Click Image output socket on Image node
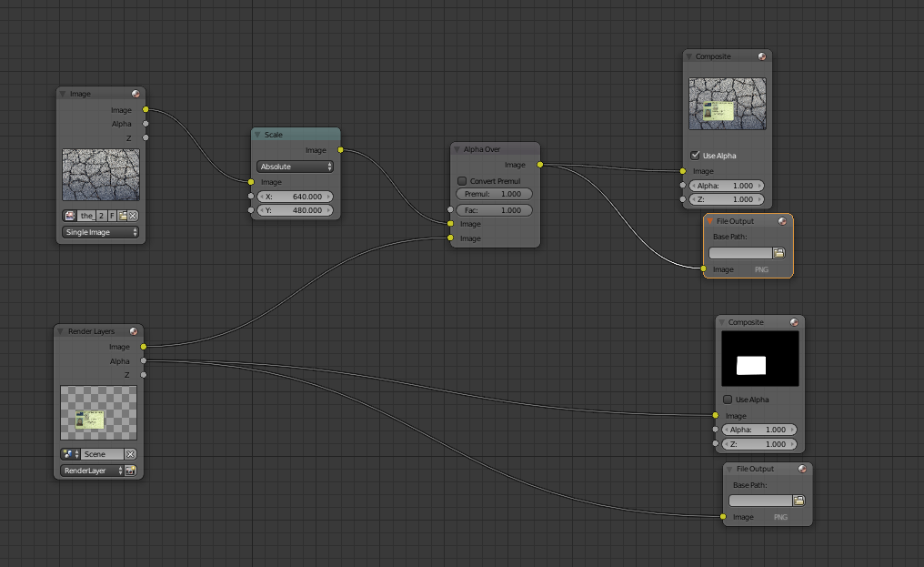 (146, 110)
